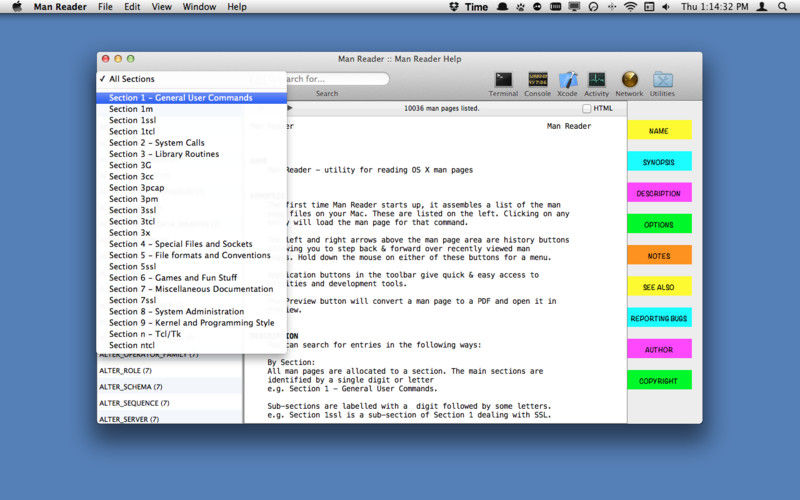
Task: Click the search field
Action: tap(337, 79)
